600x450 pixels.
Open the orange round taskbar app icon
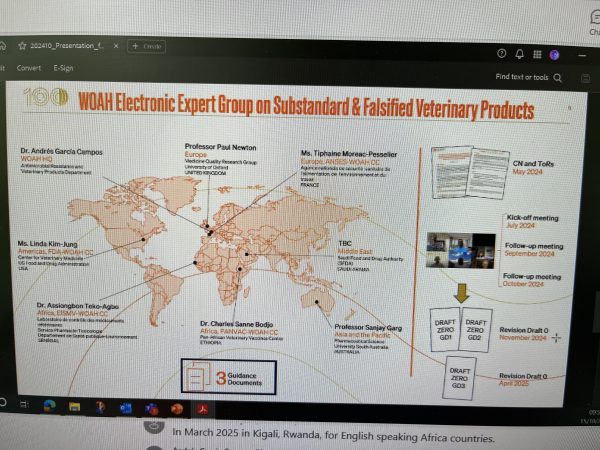[x=177, y=409]
